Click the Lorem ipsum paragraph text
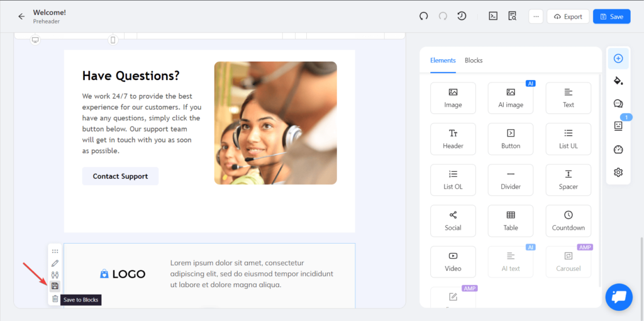This screenshot has height=321, width=644. 252,274
